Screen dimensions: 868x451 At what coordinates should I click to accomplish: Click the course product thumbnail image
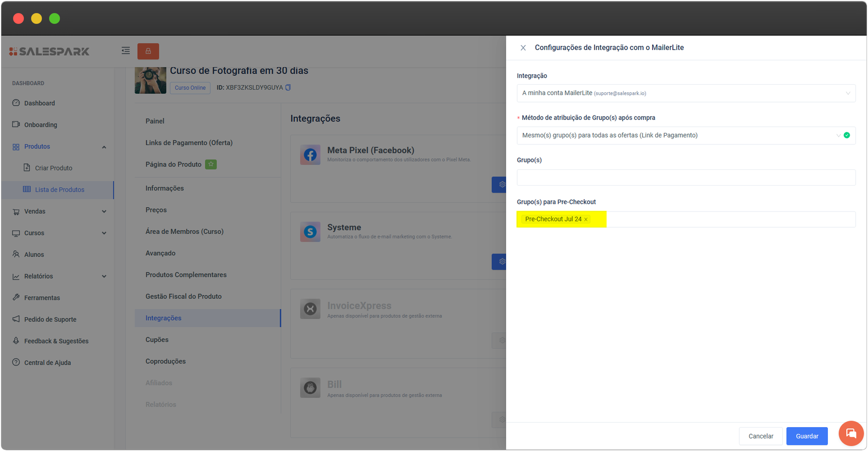click(150, 80)
